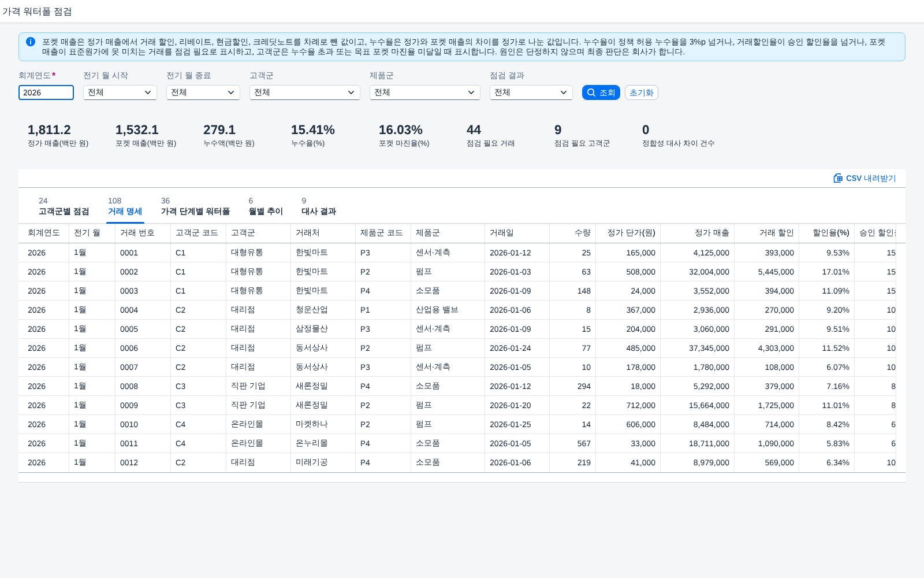The image size is (924, 578).
Task: Open the 전기 월 시작 dropdown
Action: (x=120, y=92)
